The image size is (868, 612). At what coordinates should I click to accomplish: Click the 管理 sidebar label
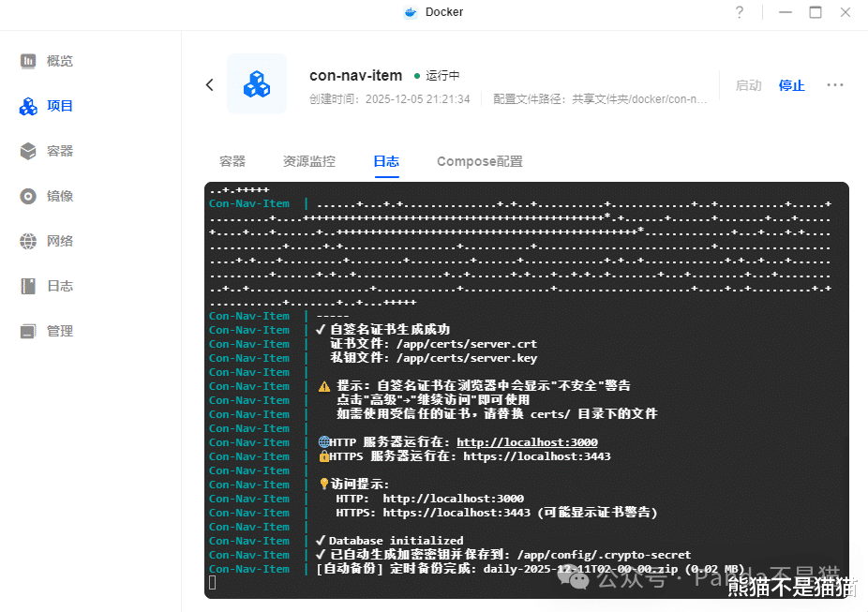click(x=60, y=332)
